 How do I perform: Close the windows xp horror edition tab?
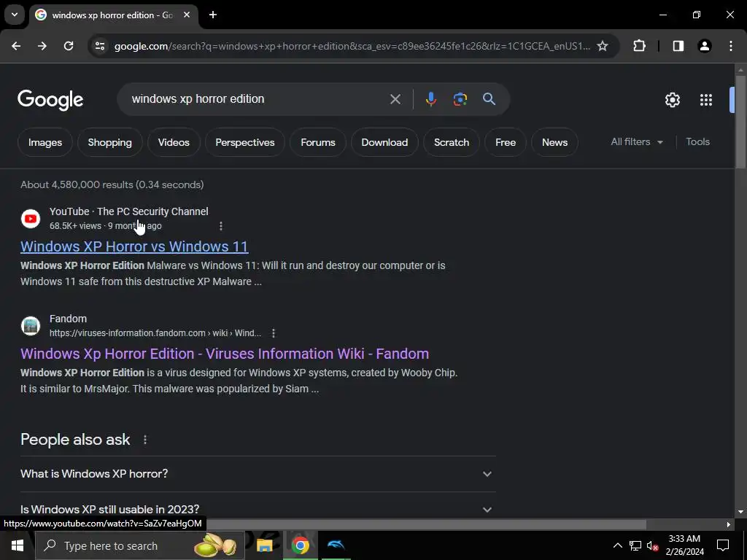pyautogui.click(x=187, y=15)
